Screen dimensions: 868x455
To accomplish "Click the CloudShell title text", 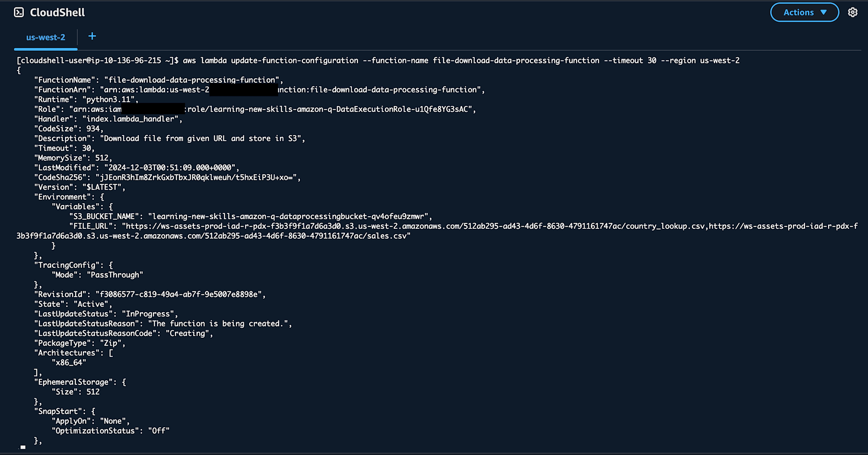I will (x=57, y=12).
